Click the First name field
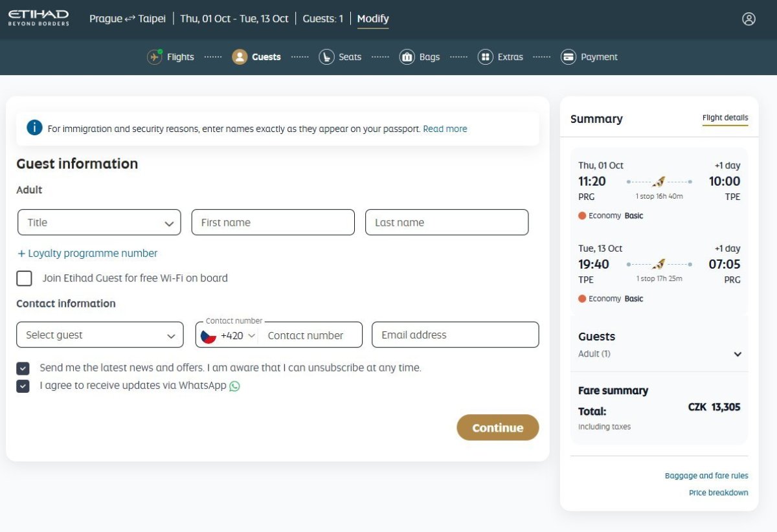This screenshot has width=777, height=532. coord(273,222)
